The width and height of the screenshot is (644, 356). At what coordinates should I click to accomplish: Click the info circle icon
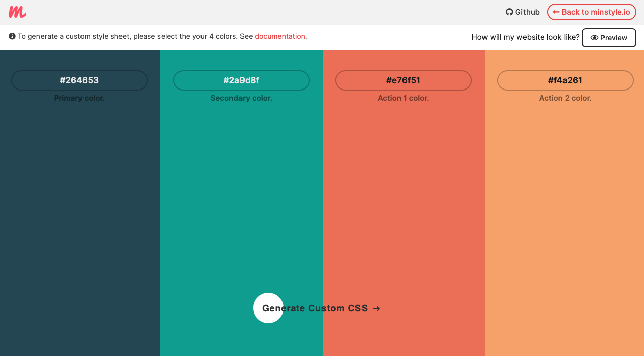pos(12,36)
